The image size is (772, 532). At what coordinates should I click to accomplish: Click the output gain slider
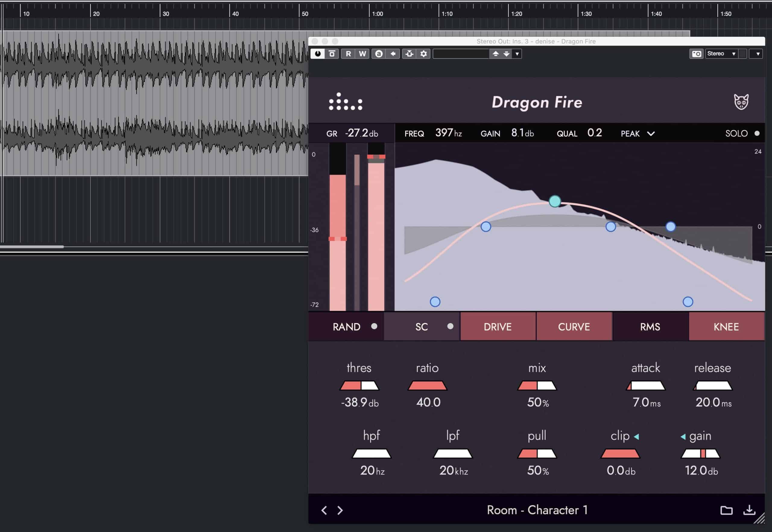tap(700, 454)
